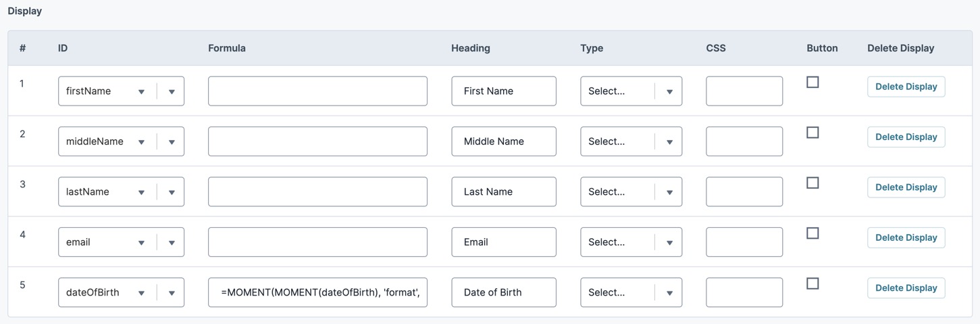
Task: Click the Heading field containing Last Name
Action: tap(504, 191)
